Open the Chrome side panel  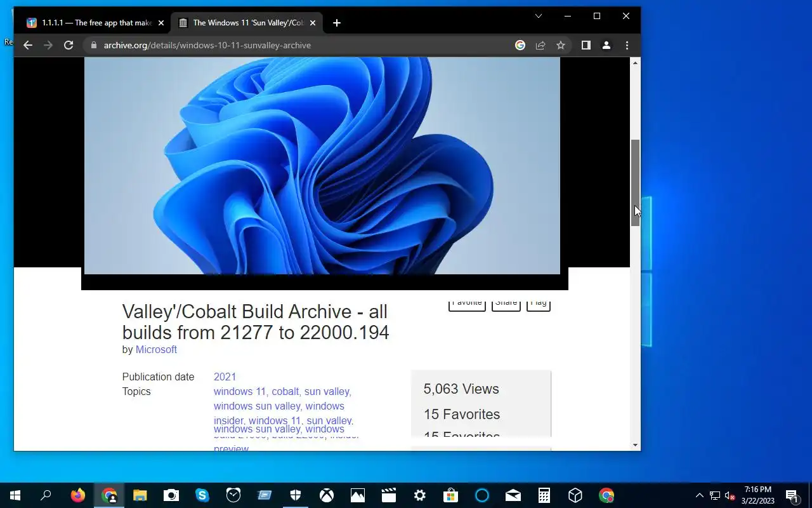pyautogui.click(x=586, y=45)
